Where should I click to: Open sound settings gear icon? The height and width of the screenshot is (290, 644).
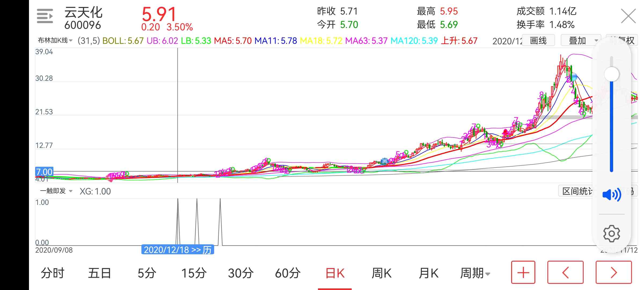[612, 234]
